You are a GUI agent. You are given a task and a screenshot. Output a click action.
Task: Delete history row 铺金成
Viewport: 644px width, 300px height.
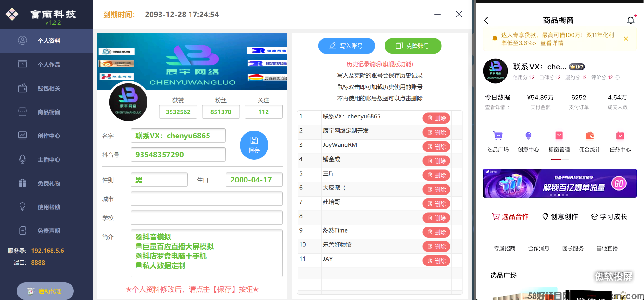tap(436, 161)
